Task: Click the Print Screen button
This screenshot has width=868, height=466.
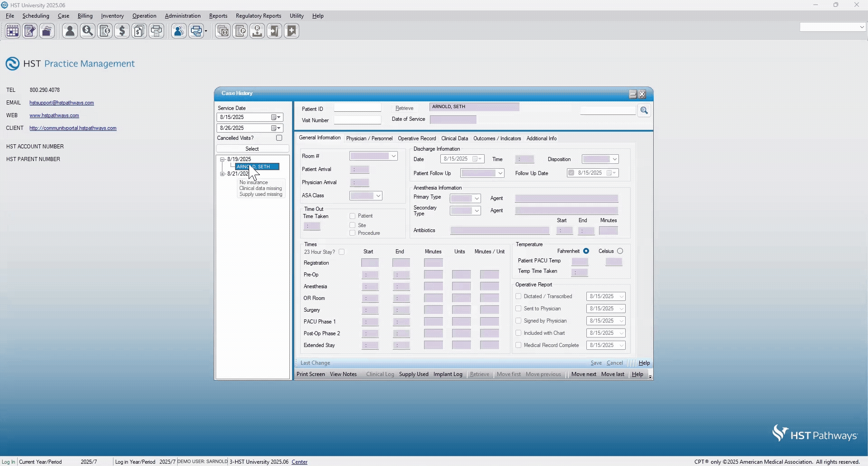Action: 311,374
